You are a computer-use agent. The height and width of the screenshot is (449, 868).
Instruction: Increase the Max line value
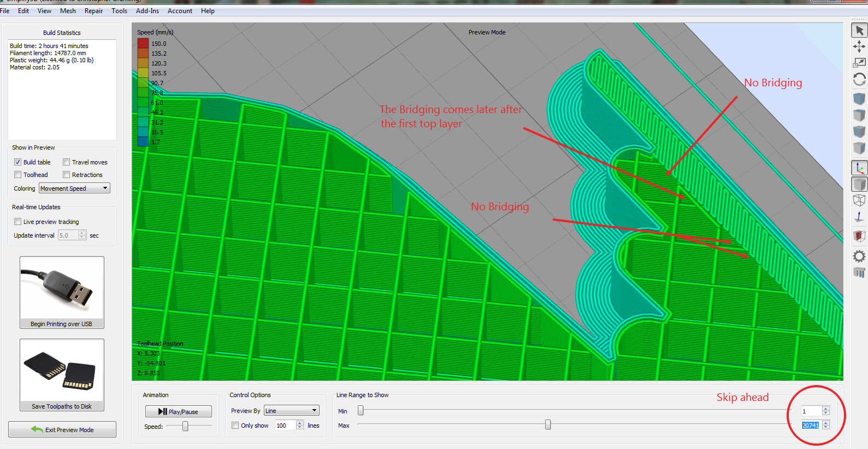point(826,423)
